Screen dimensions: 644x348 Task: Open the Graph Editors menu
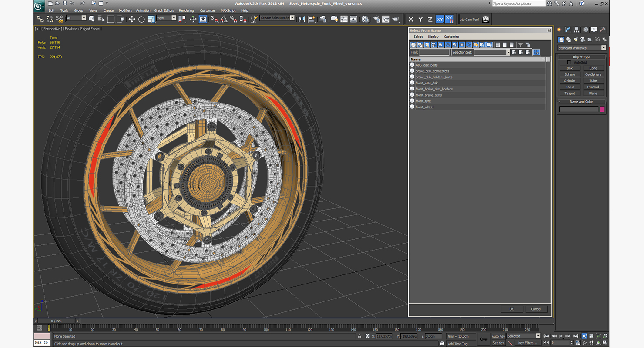pyautogui.click(x=164, y=10)
